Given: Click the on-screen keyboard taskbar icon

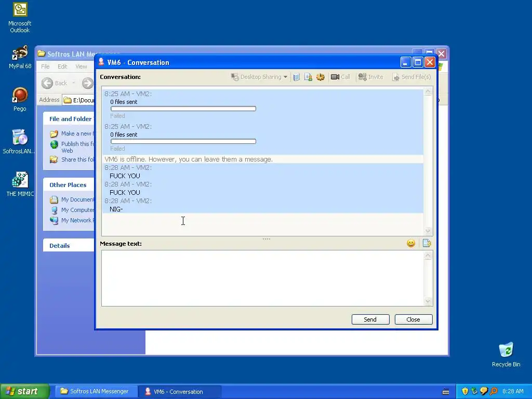Looking at the screenshot, I should coord(446,392).
